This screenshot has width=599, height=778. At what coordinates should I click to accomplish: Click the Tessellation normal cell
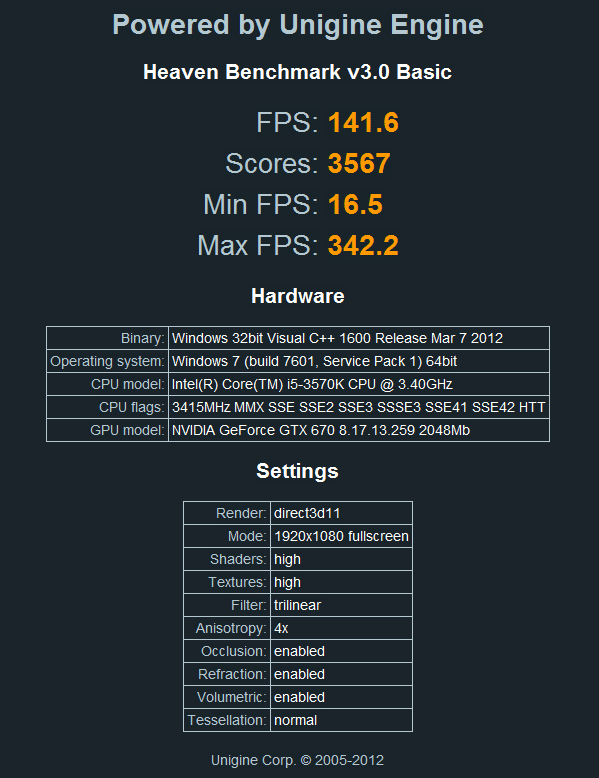pos(341,720)
